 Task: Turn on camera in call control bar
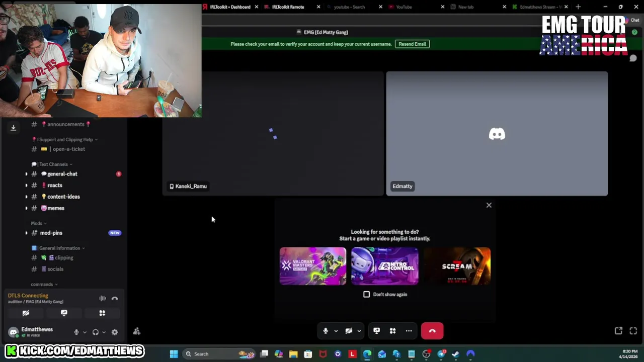click(x=349, y=331)
